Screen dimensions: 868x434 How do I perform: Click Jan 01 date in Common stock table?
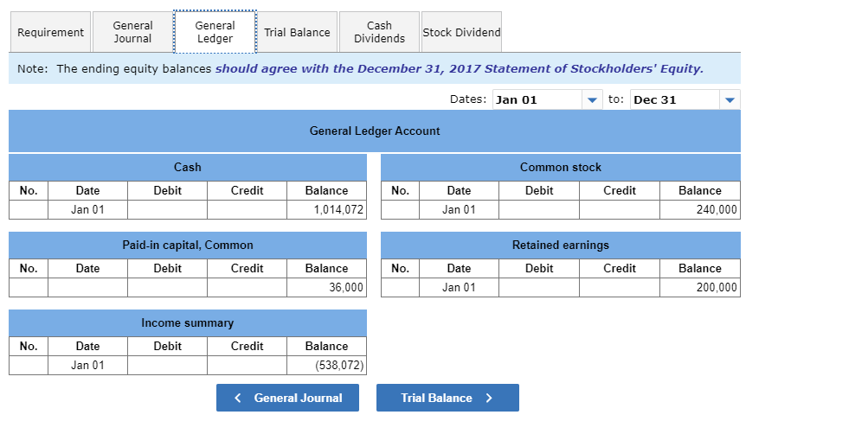[x=459, y=210]
